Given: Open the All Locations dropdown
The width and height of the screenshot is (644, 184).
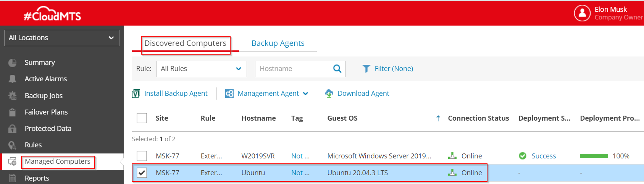Looking at the screenshot, I should pyautogui.click(x=62, y=38).
